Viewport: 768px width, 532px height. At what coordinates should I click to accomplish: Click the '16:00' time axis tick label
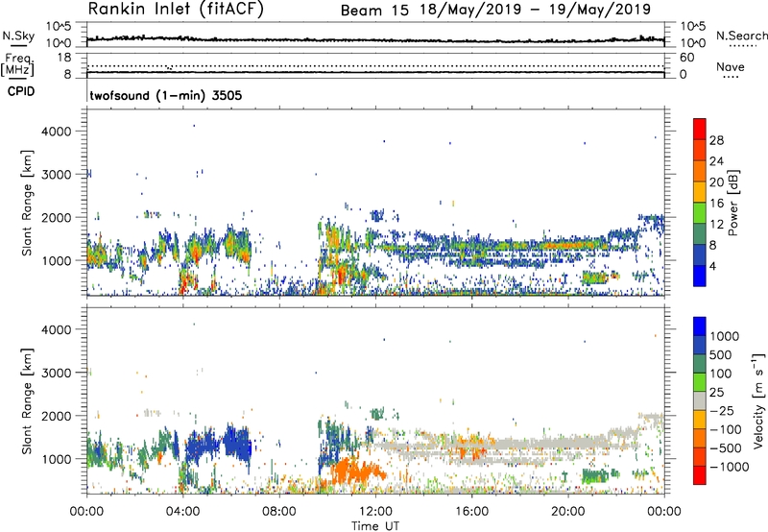[471, 512]
